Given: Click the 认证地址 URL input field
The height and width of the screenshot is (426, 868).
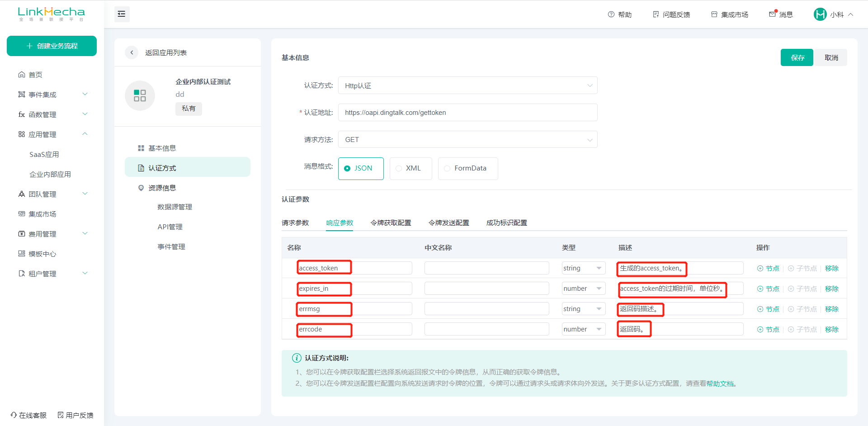Looking at the screenshot, I should pos(467,113).
